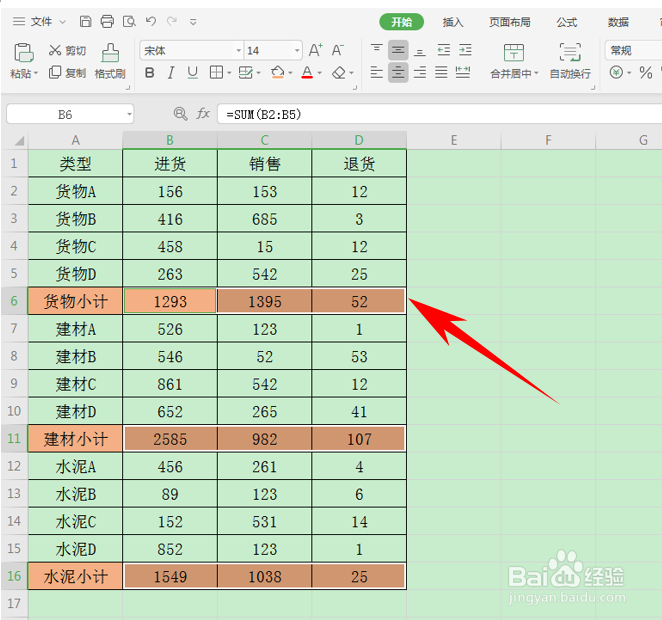The image size is (662, 620).
Task: Apply percent style icon
Action: pos(646,73)
